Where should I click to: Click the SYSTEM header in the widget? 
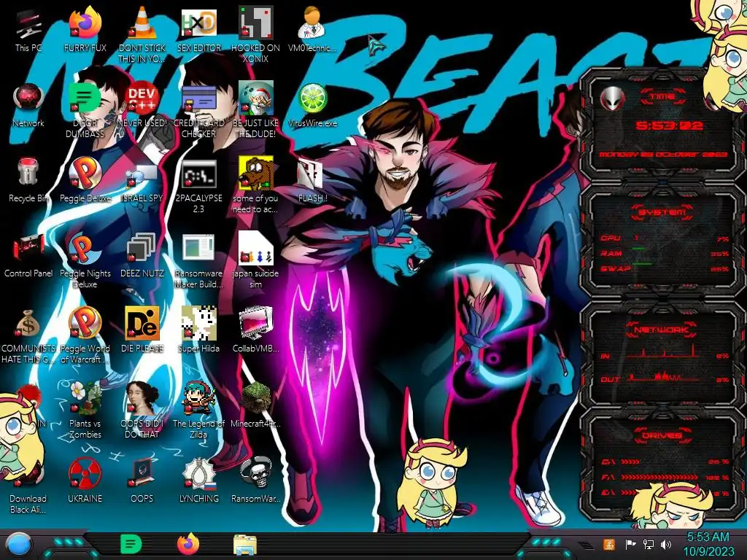pyautogui.click(x=662, y=212)
